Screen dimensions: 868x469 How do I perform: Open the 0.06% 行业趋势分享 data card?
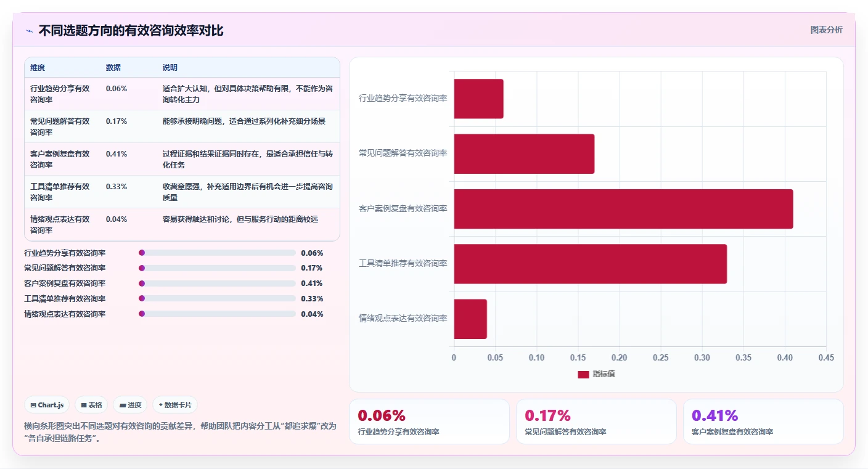pyautogui.click(x=429, y=422)
